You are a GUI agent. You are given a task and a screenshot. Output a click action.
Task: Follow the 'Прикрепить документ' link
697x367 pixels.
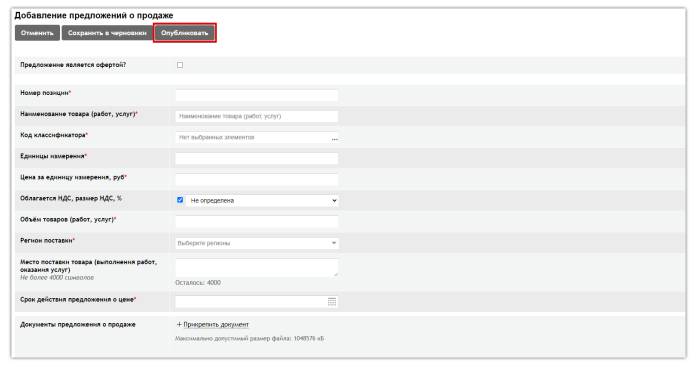point(216,324)
